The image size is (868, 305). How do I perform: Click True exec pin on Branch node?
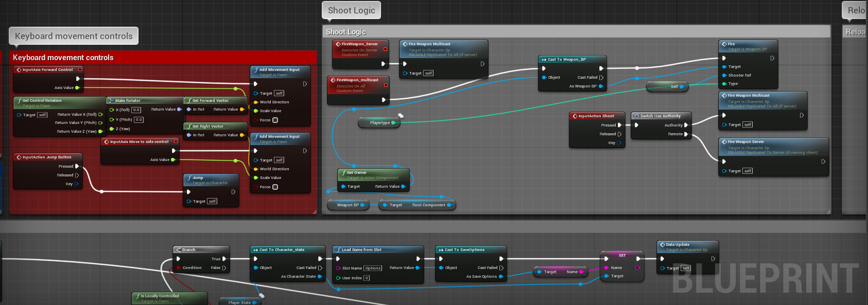pyautogui.click(x=224, y=259)
